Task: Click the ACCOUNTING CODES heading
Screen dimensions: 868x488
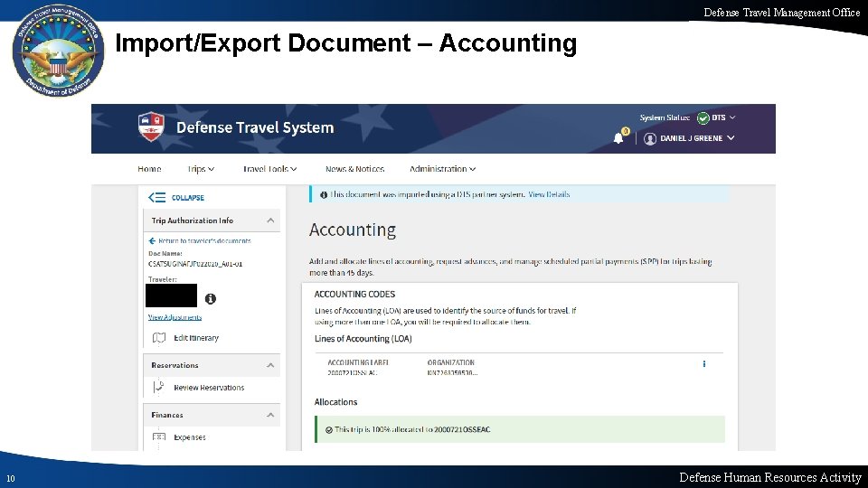Action: pyautogui.click(x=354, y=295)
